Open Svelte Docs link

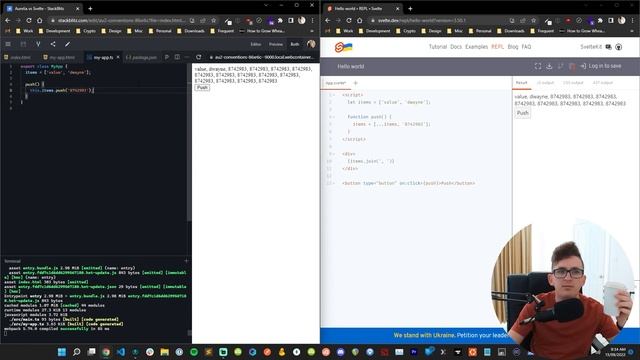pyautogui.click(x=456, y=47)
